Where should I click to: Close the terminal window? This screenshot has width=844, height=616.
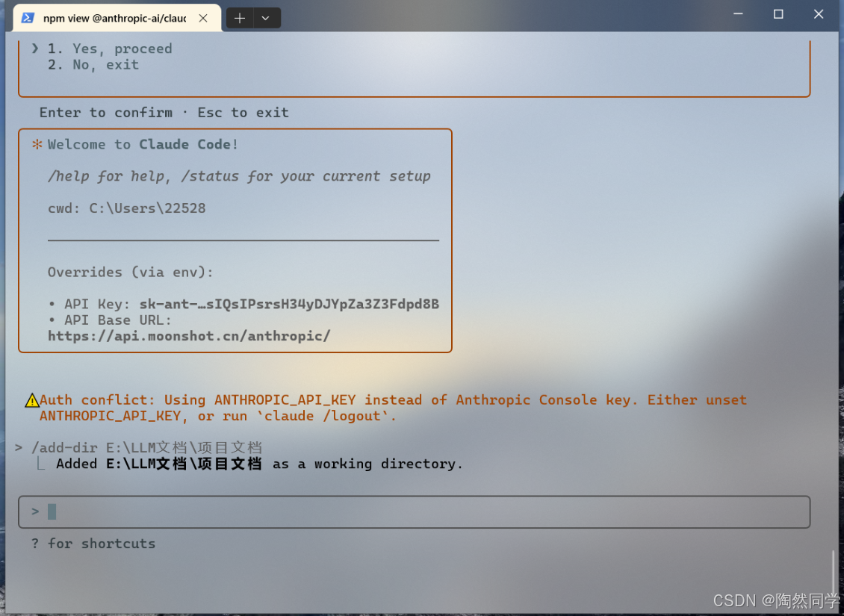pos(818,14)
